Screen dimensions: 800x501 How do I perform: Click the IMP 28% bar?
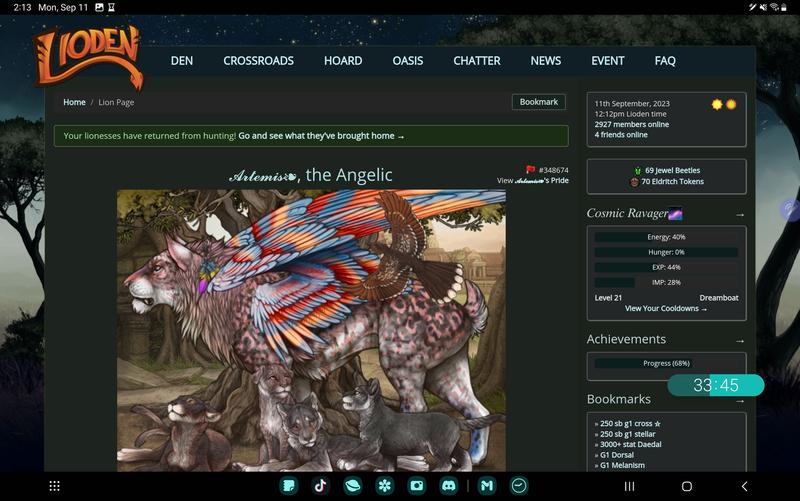666,282
